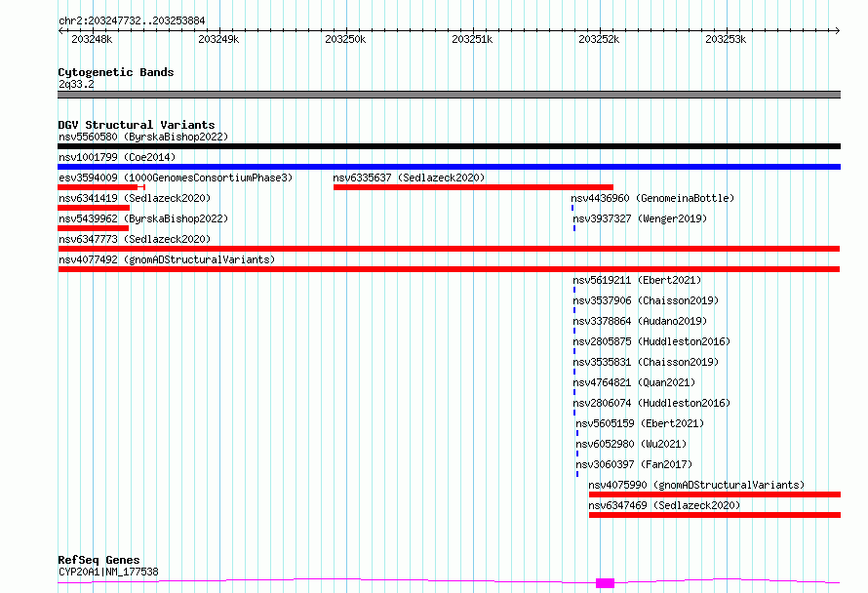Viewport: 868px width, 593px height.
Task: Click the 203249k ruler tick label
Action: [218, 39]
